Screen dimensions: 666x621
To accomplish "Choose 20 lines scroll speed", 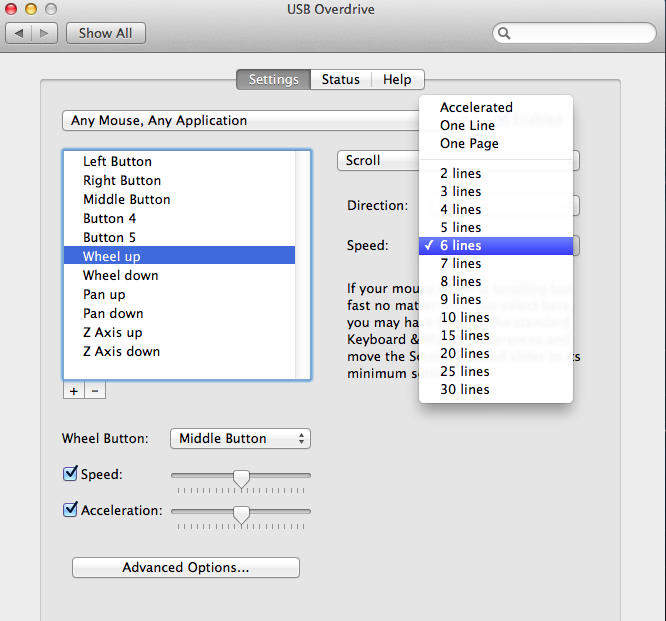I will [x=496, y=353].
